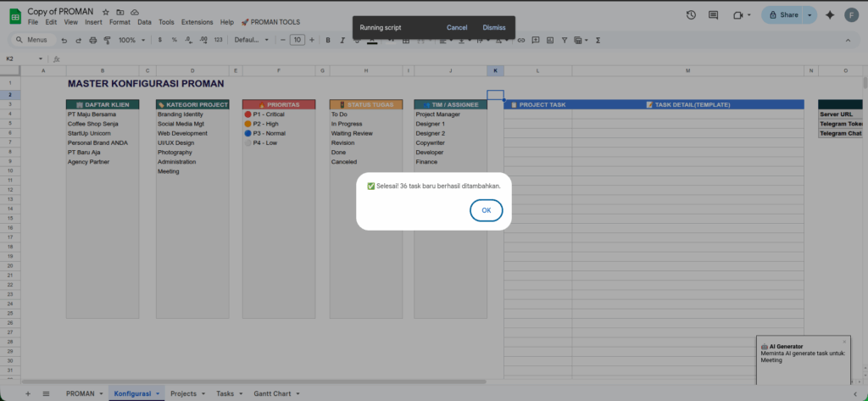The width and height of the screenshot is (868, 401).
Task: Click the font size input field
Action: pyautogui.click(x=297, y=40)
